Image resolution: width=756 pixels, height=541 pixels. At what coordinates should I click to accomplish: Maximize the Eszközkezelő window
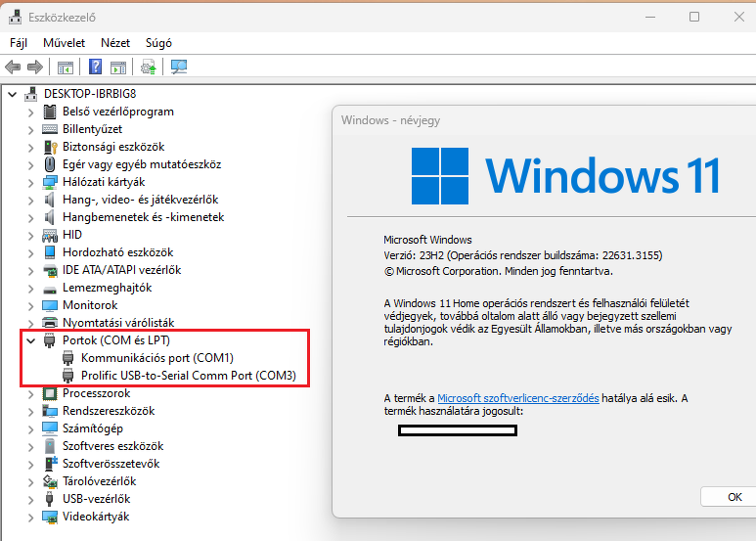point(694,17)
